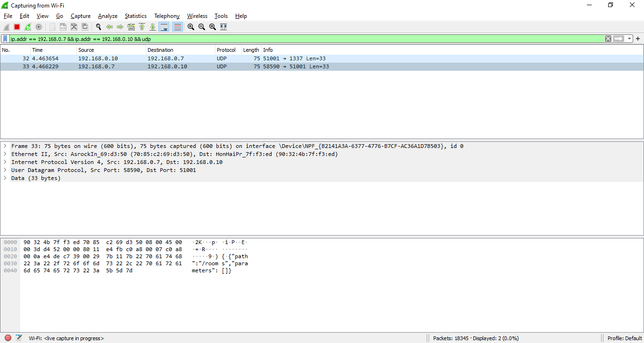The image size is (644, 343).
Task: Toggle auto-scroll during live capture
Action: point(164,27)
